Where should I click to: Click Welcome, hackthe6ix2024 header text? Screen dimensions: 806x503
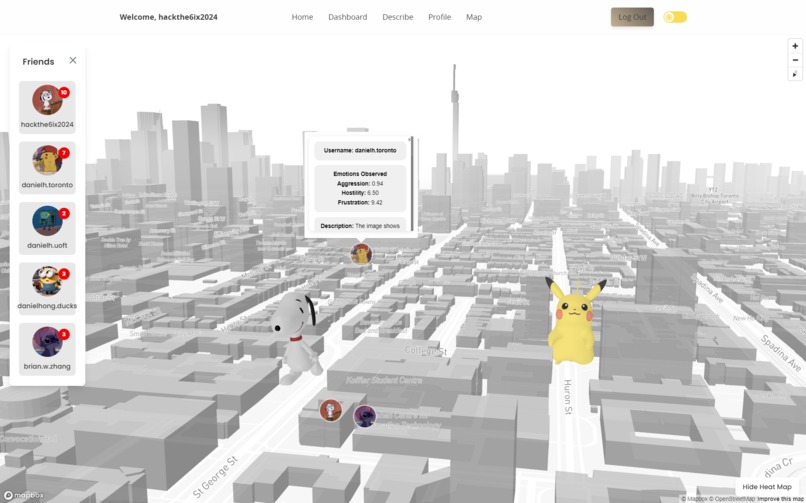pos(169,17)
